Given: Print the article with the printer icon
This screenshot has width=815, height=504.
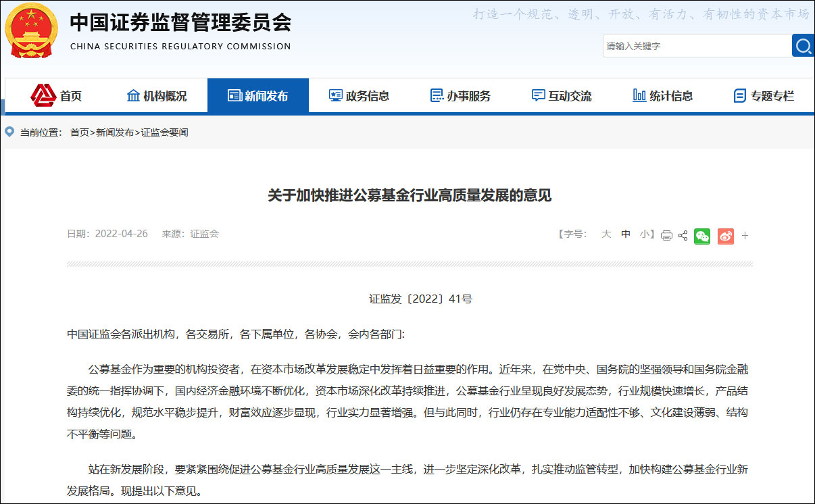Looking at the screenshot, I should pos(666,236).
